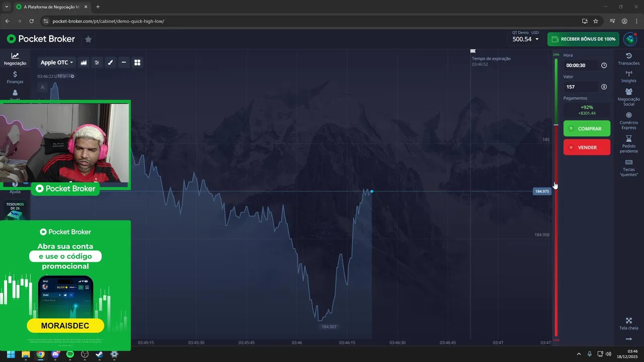
Task: Add Apple OTC to favorites star
Action: tap(88, 39)
